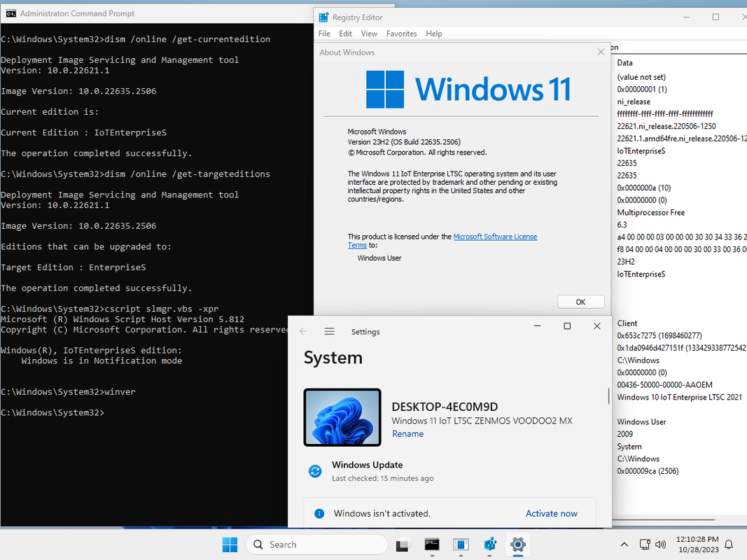Select the (value not set) registry entry

[x=641, y=77]
